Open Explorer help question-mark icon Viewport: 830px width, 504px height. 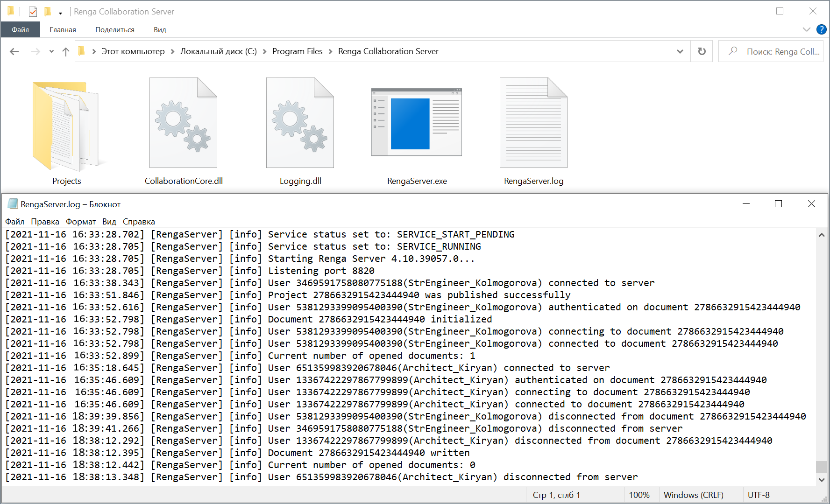click(821, 29)
